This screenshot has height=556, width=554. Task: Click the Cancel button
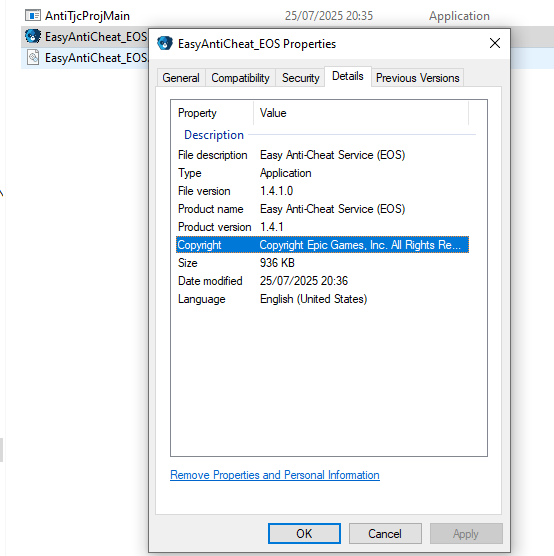[385, 533]
